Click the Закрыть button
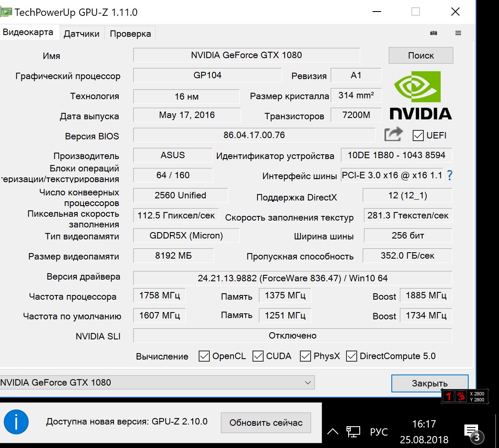 (x=430, y=383)
